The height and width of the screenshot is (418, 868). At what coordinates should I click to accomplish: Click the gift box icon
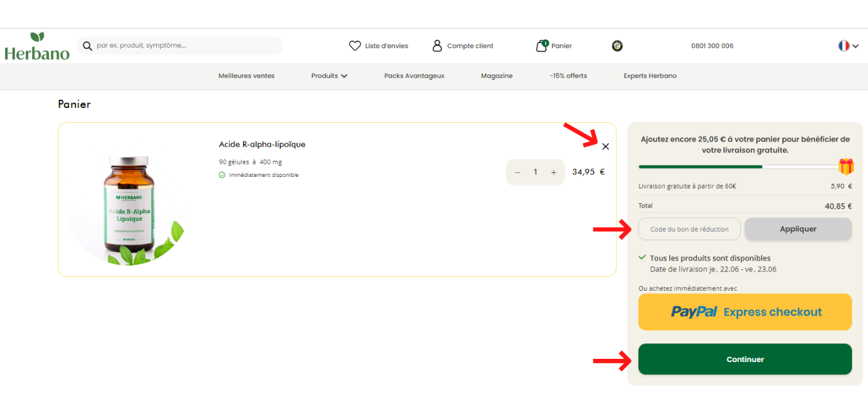tap(845, 167)
